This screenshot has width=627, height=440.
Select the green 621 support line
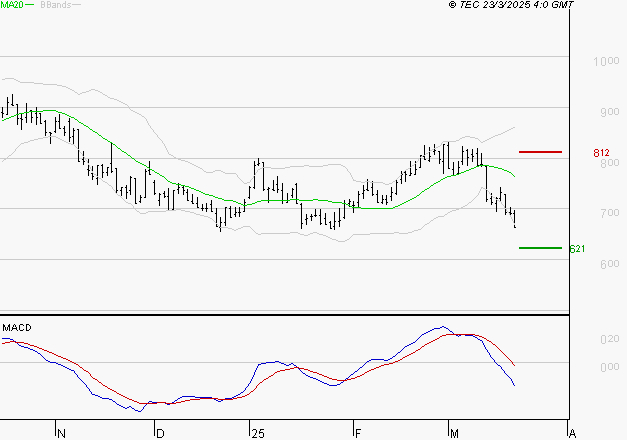pos(540,248)
